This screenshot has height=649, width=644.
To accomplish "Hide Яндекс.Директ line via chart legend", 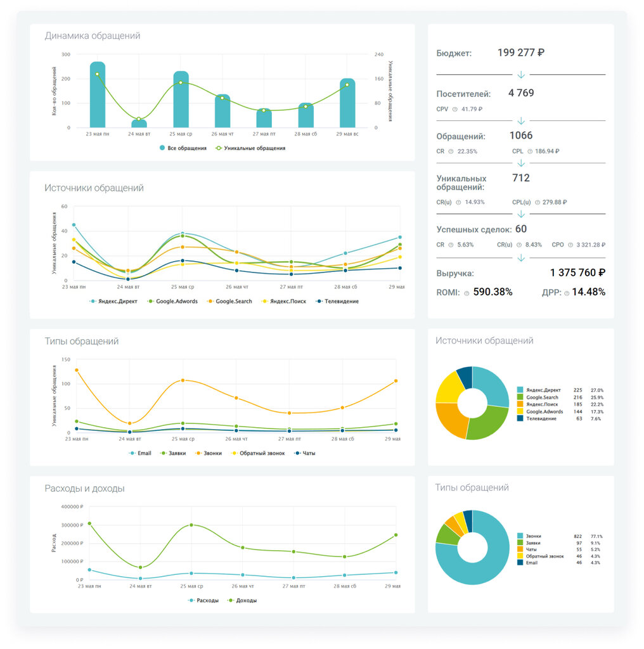I will point(113,301).
